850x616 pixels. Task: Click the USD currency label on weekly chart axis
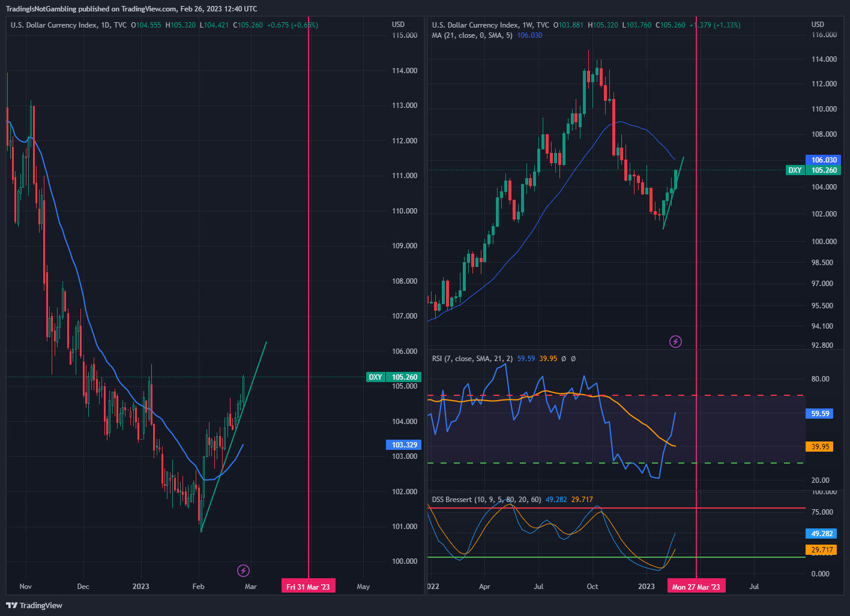[818, 25]
